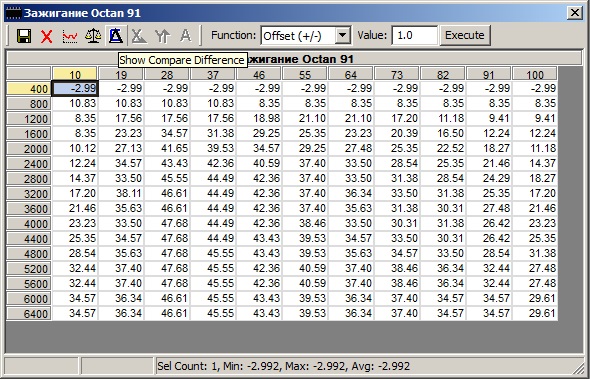Image resolution: width=590 pixels, height=380 pixels.
Task: Select the column header 28
Action: tap(167, 74)
